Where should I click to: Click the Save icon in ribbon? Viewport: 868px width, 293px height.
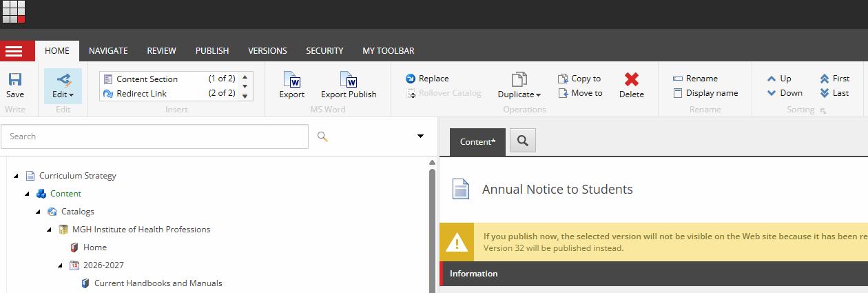pos(14,80)
